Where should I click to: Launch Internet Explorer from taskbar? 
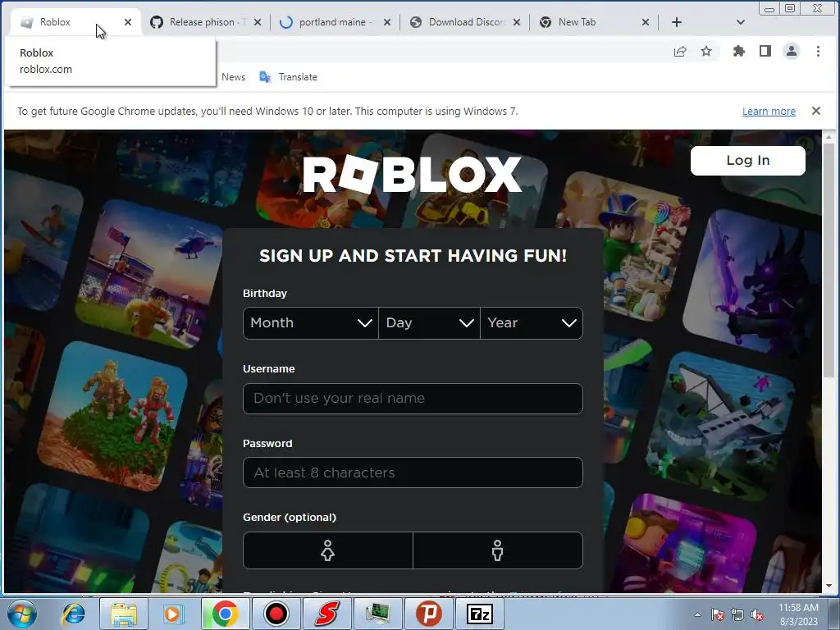tap(73, 614)
